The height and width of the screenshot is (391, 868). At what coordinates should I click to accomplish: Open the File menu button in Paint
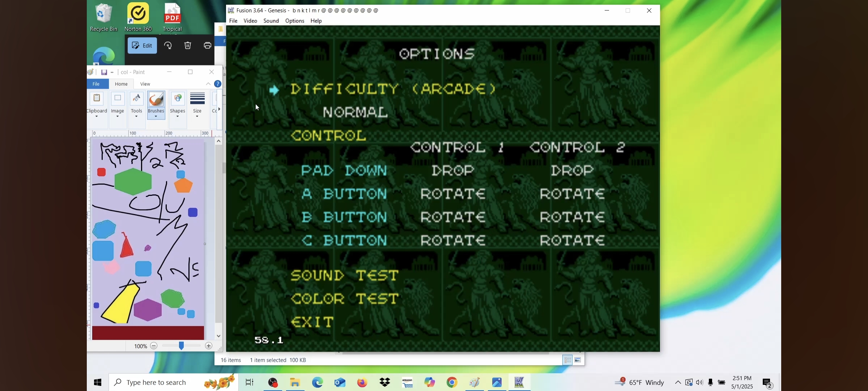coord(96,84)
